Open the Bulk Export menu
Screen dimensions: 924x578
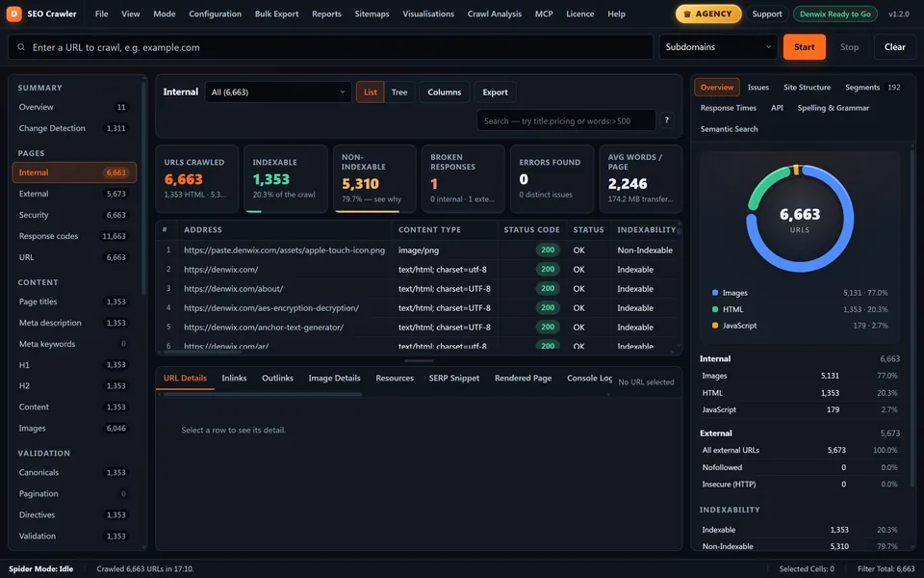point(276,13)
